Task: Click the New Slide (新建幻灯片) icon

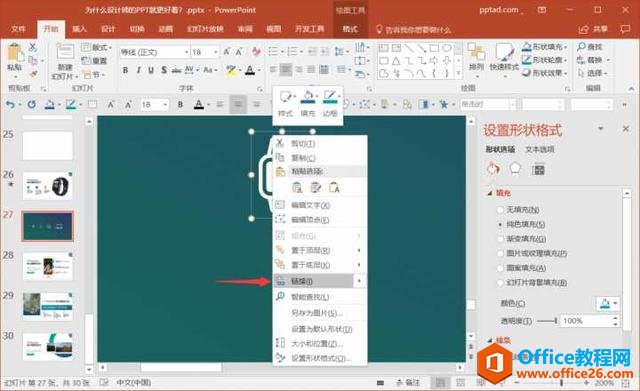Action: (65, 52)
